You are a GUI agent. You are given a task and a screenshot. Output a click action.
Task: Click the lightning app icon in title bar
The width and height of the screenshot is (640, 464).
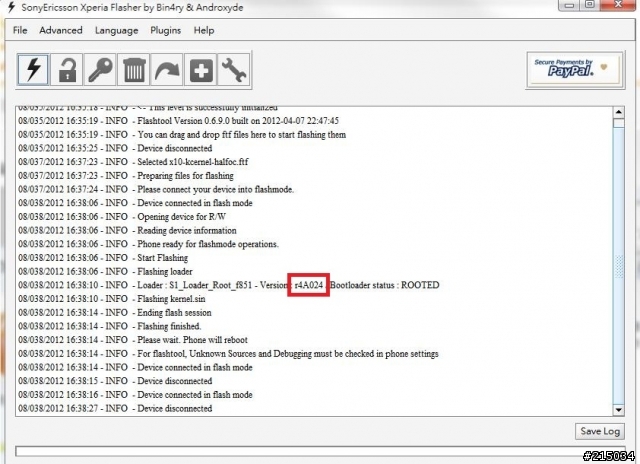click(11, 7)
